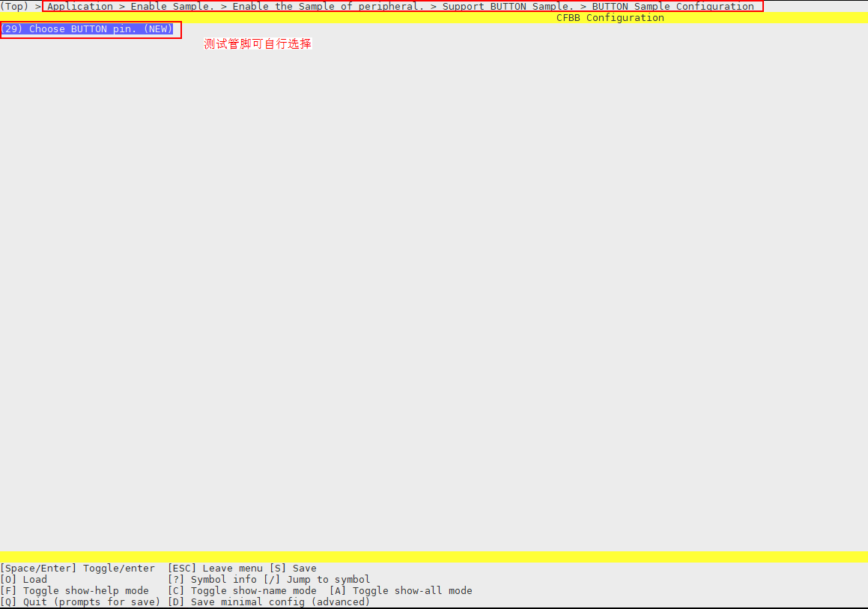Screen dimensions: 868x609
Task: Click the CFBB Configuration title text
Action: point(610,18)
